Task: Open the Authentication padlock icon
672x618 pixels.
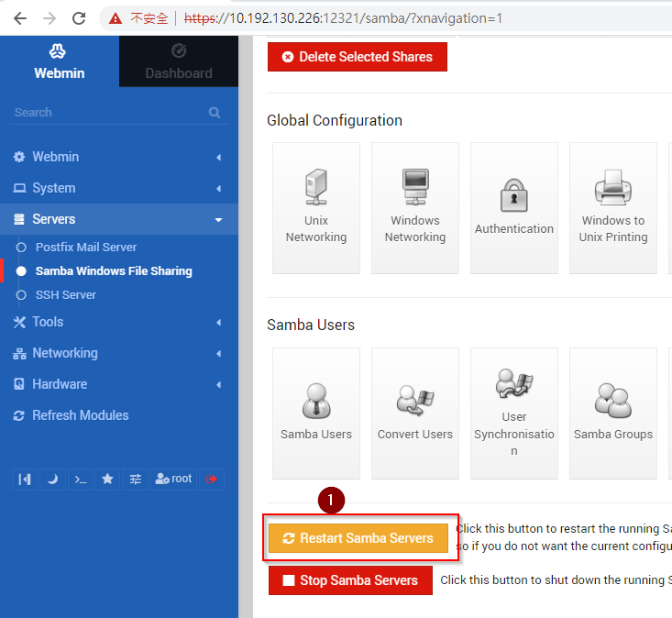Action: [514, 208]
